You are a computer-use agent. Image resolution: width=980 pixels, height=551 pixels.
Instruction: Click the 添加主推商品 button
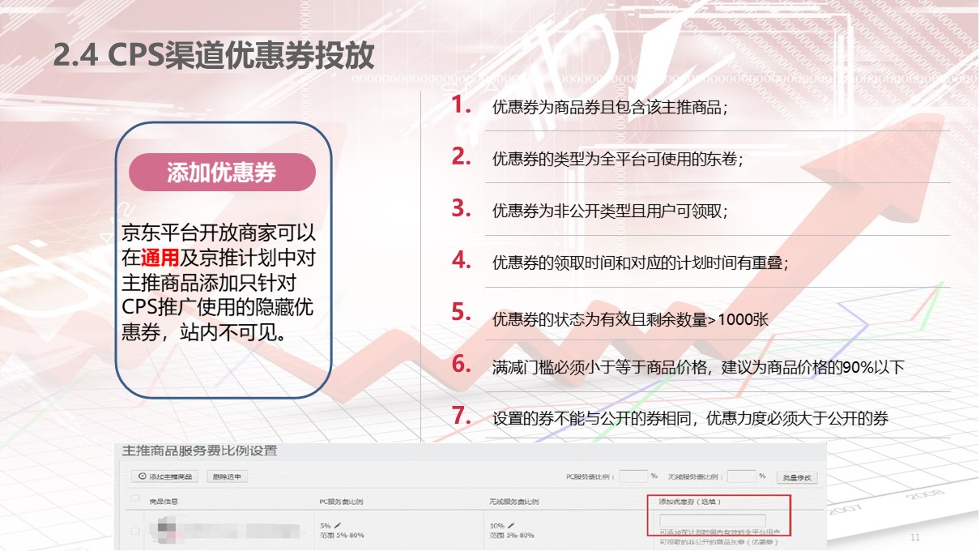[165, 476]
